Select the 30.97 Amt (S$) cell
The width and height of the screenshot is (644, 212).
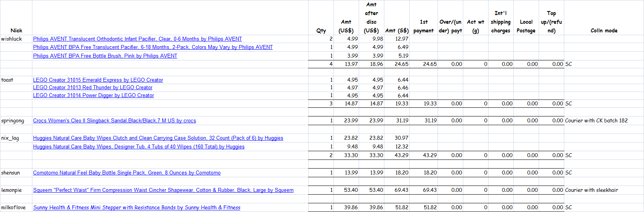click(x=397, y=138)
